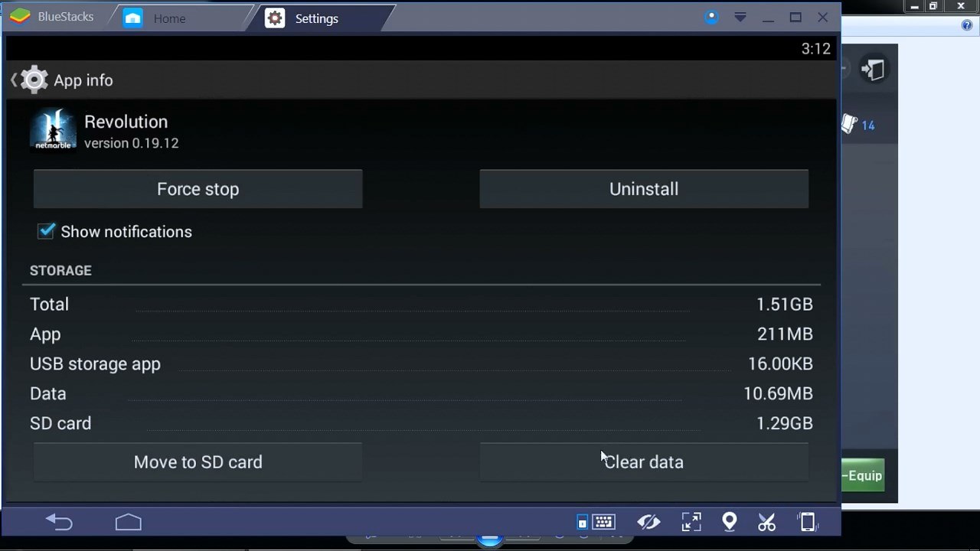Select the Total 1.51GB storage row

(x=421, y=304)
